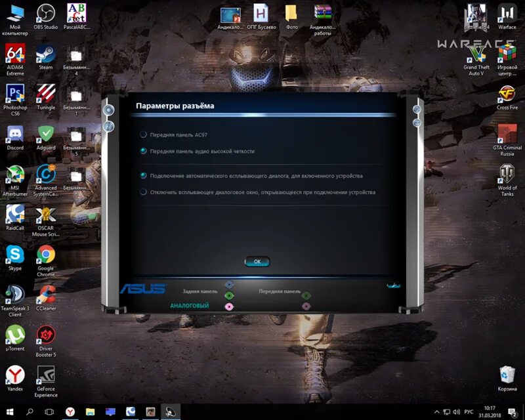The height and width of the screenshot is (420, 525).
Task: Launch µTorrent from the desktop
Action: tap(15, 338)
